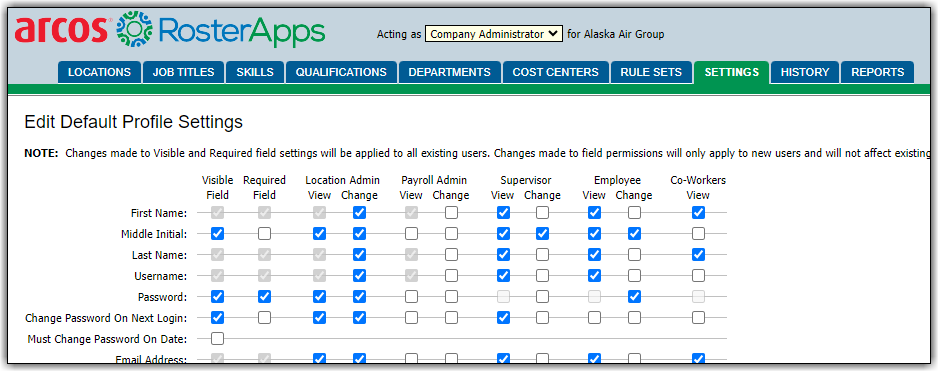Check Must Change Password On Date visible box

pos(217,339)
